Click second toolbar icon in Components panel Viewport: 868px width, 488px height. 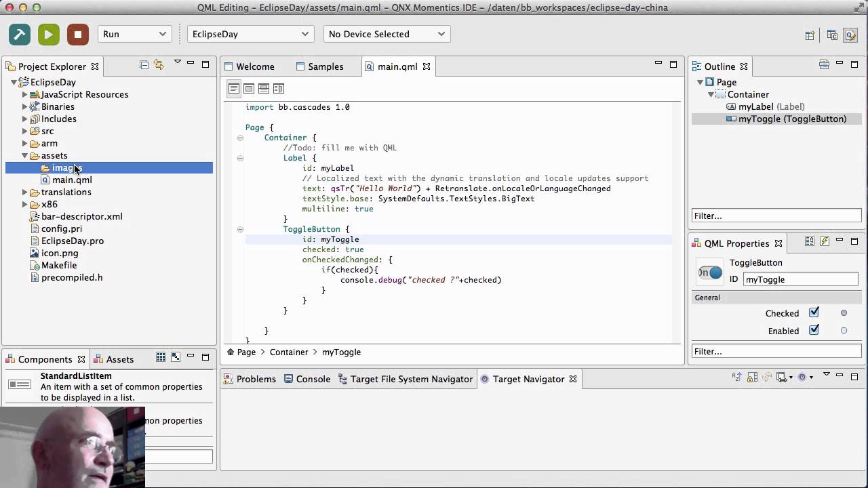(176, 357)
